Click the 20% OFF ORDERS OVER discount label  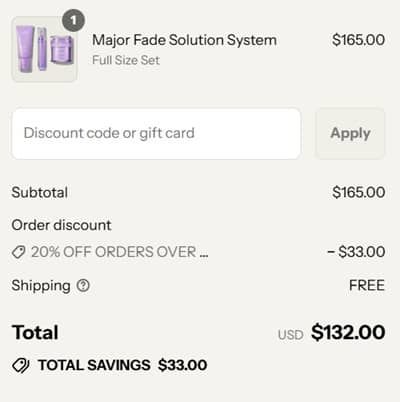[120, 252]
